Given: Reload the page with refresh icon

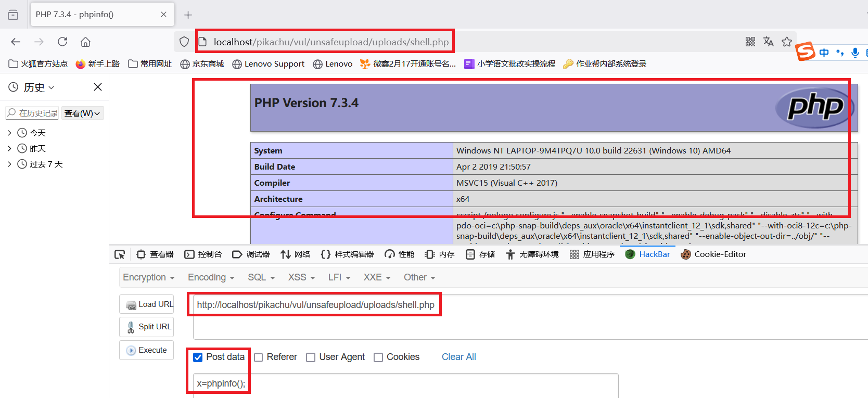Looking at the screenshot, I should (x=62, y=42).
